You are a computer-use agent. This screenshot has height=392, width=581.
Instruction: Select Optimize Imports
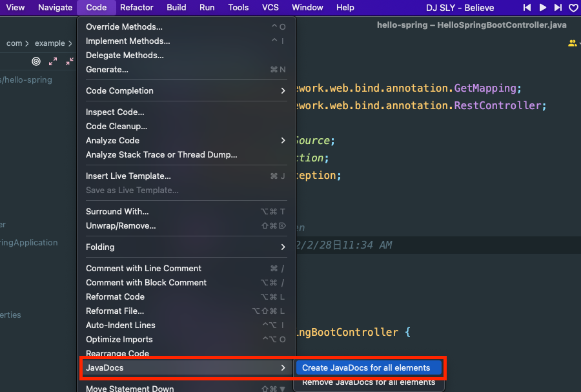pos(187,340)
